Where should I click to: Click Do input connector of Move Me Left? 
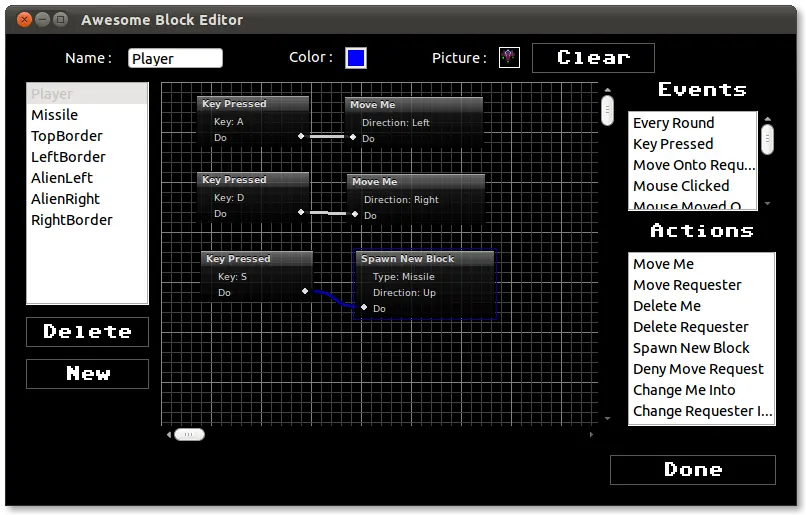(x=353, y=137)
